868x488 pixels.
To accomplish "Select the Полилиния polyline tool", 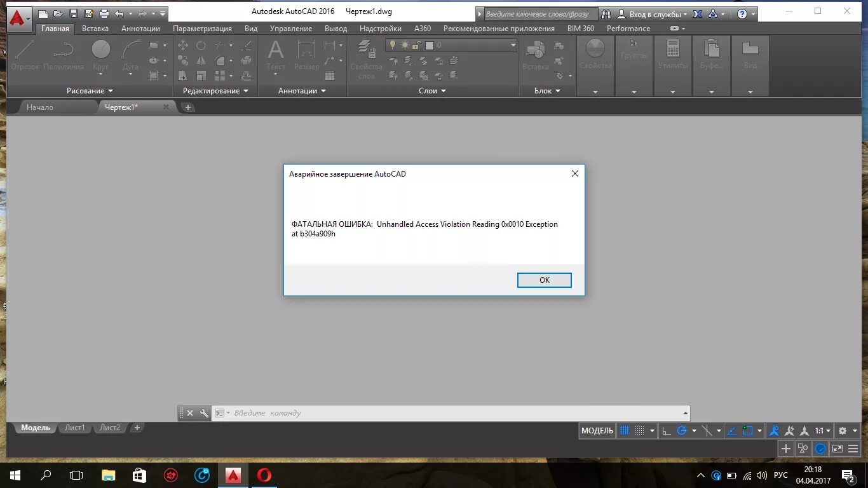I will click(x=64, y=55).
